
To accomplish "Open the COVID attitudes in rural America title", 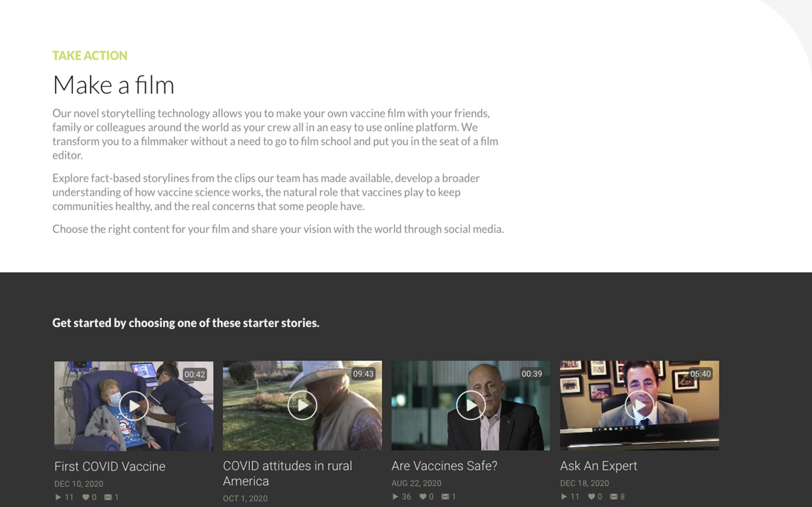I will pyautogui.click(x=287, y=473).
